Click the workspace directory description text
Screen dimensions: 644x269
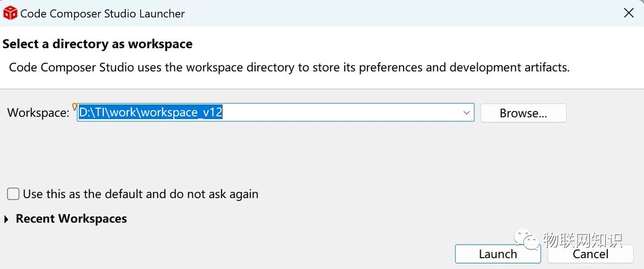[x=290, y=68]
